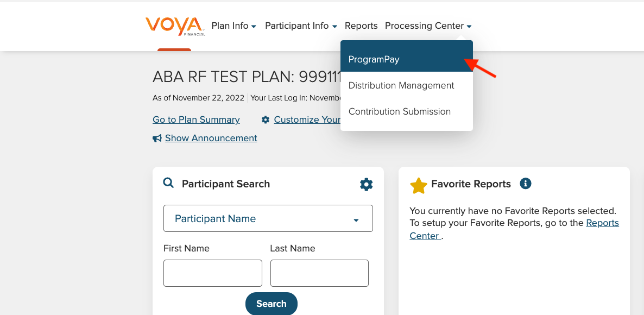The width and height of the screenshot is (644, 315).
Task: Click the gold Favorite Reports star icon
Action: click(419, 186)
